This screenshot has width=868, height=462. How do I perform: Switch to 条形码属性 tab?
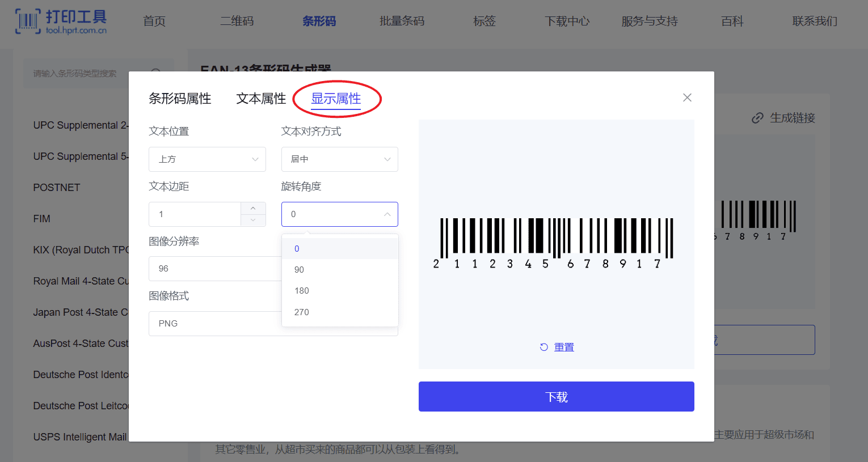[x=180, y=99]
